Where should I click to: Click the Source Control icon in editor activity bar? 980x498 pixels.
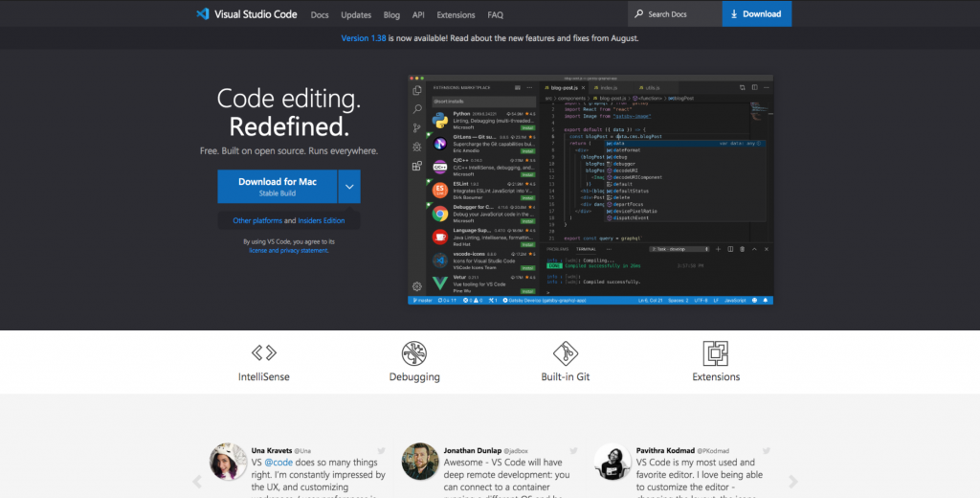point(417,128)
